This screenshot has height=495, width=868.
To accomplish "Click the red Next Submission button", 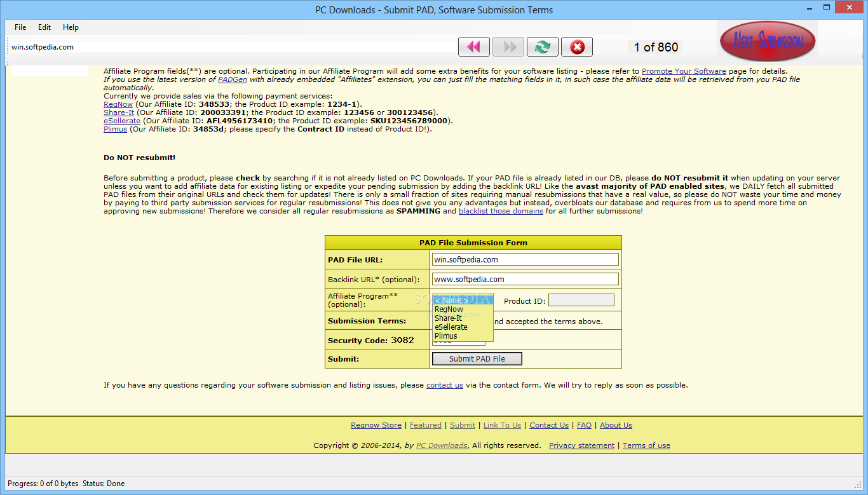I will [x=768, y=42].
